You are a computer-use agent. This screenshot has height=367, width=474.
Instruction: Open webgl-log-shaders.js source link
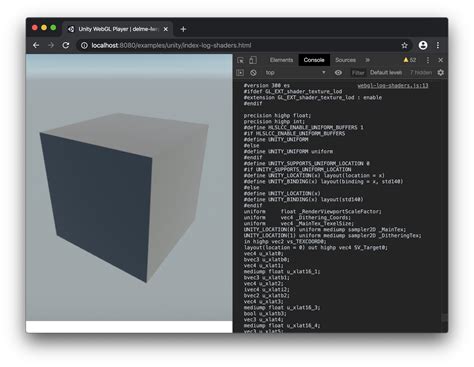coord(393,86)
